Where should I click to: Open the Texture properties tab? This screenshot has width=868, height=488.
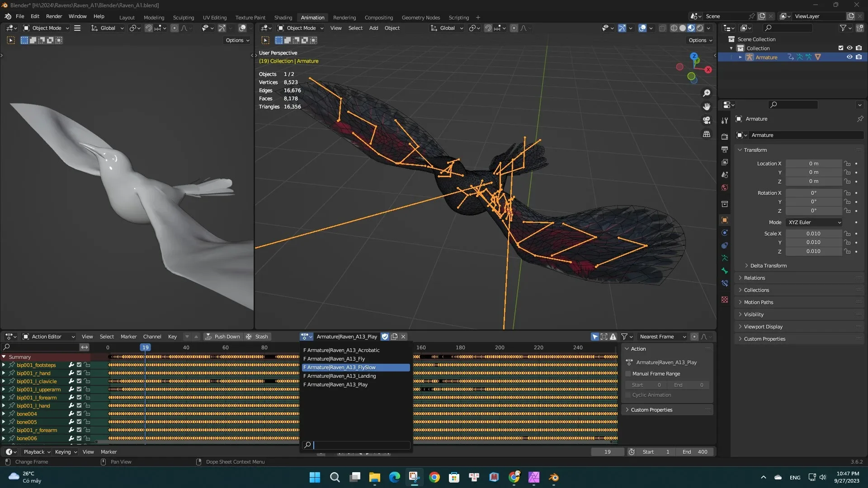click(725, 300)
